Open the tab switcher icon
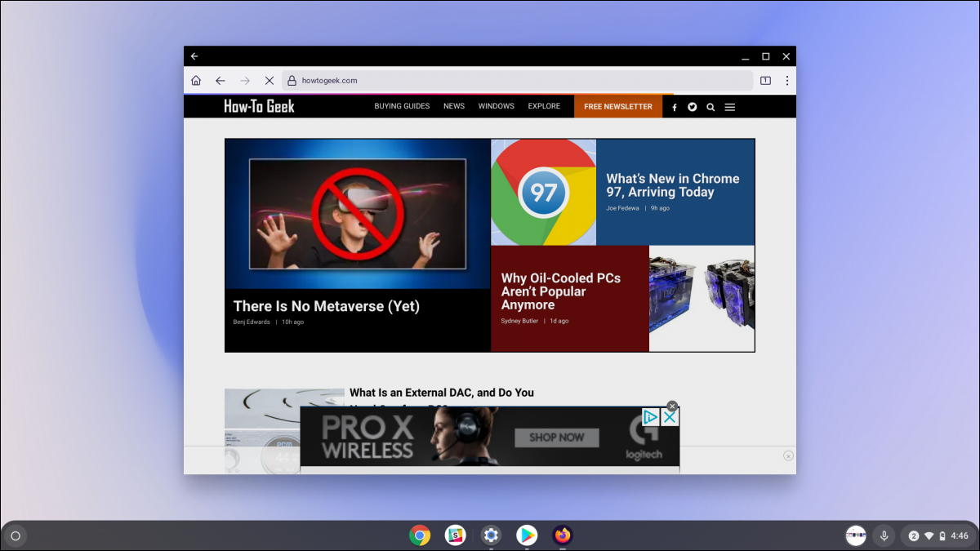980x551 pixels. (765, 81)
